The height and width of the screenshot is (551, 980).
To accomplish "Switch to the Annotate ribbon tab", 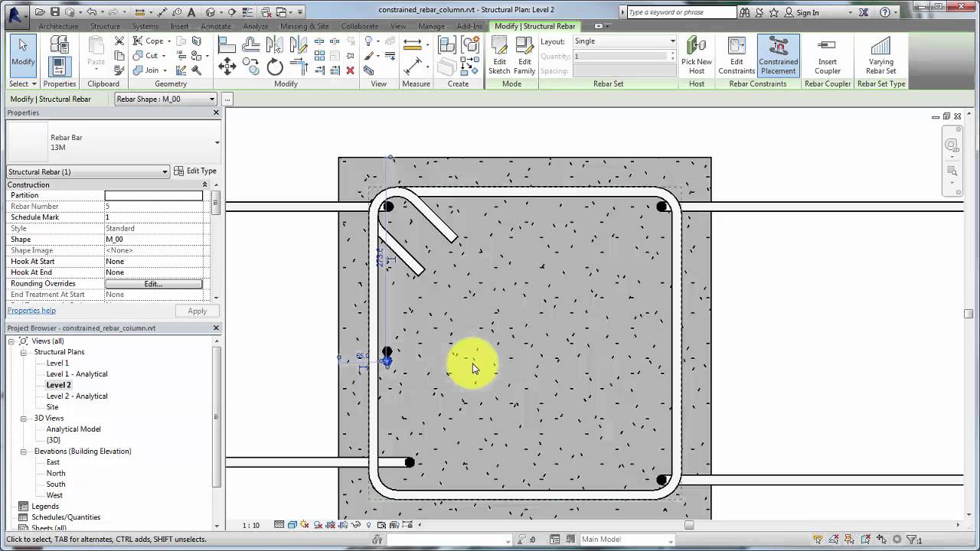I will tap(215, 25).
